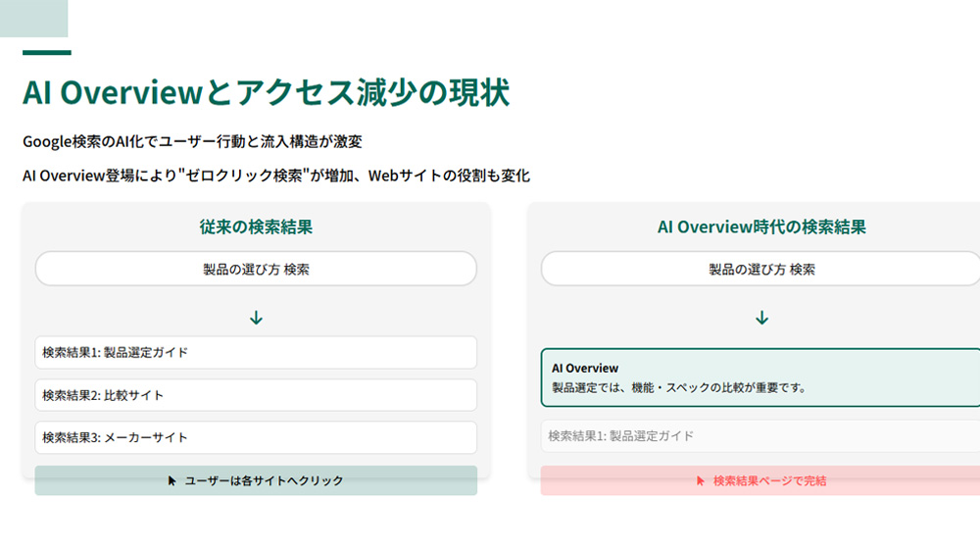Select the greyed 検索結果1: 製品選定ガイド row
The width and height of the screenshot is (980, 552).
coord(760,436)
